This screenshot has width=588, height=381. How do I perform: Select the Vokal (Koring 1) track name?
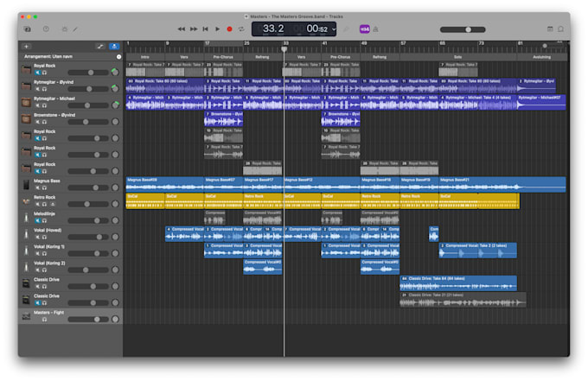(x=49, y=246)
